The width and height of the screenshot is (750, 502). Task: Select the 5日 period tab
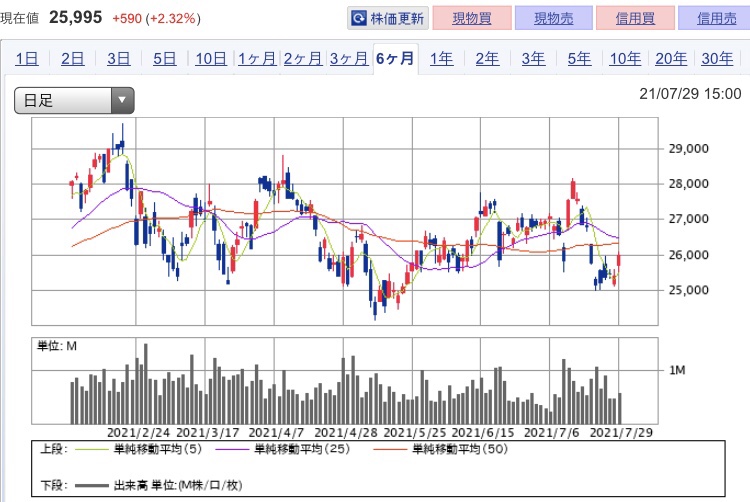165,59
